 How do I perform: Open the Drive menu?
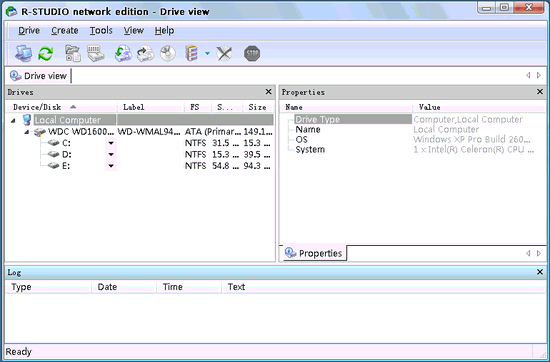pyautogui.click(x=29, y=31)
